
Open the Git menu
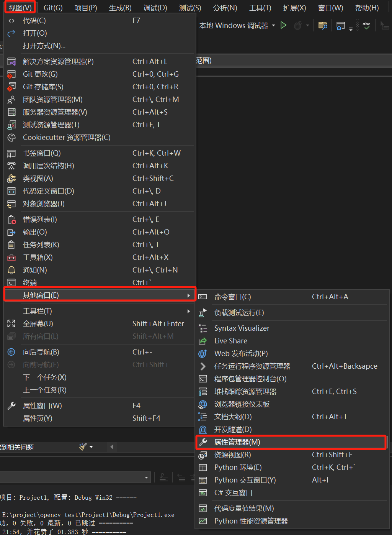(x=53, y=8)
